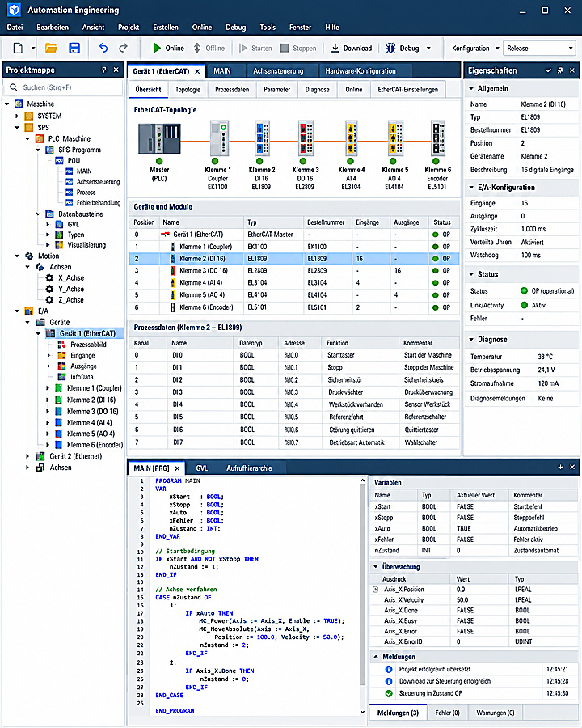Click the undo arrow icon

(103, 48)
